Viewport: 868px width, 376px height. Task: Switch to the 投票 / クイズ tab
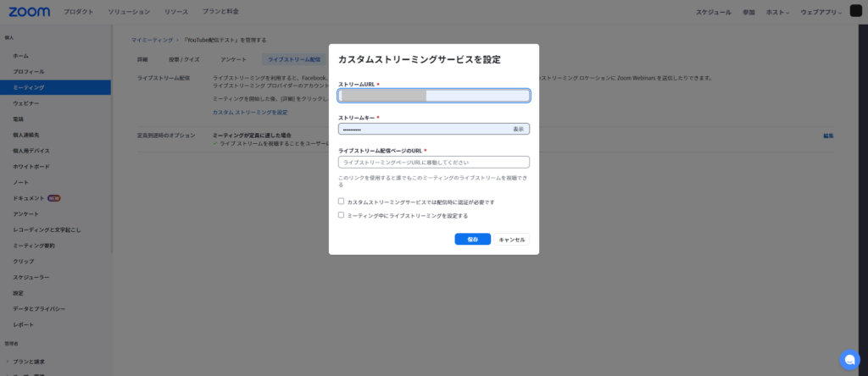coord(184,60)
